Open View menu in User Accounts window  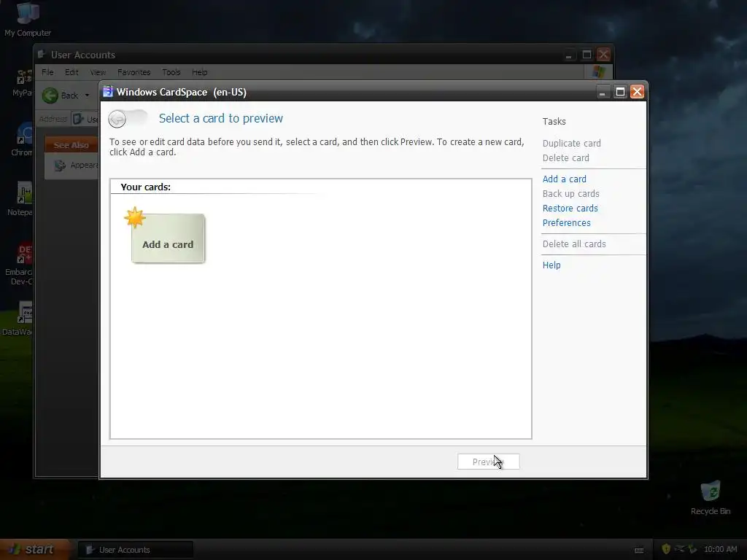(98, 72)
